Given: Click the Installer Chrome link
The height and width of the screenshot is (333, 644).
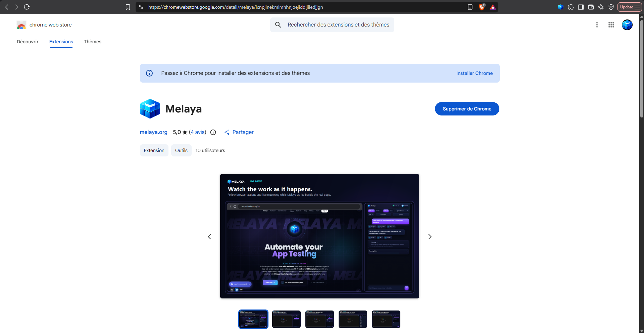Looking at the screenshot, I should [x=475, y=73].
